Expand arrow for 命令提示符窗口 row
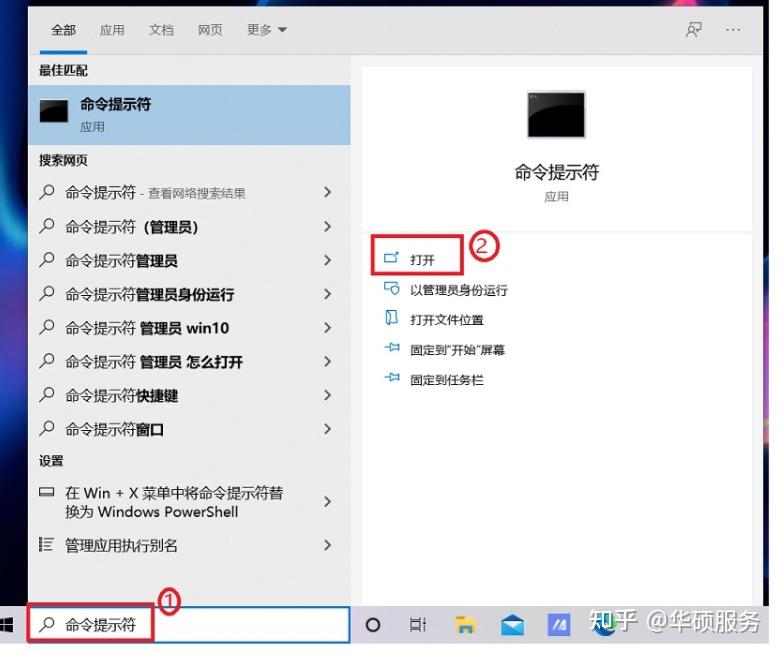Viewport: 781px width, 654px height. point(328,429)
